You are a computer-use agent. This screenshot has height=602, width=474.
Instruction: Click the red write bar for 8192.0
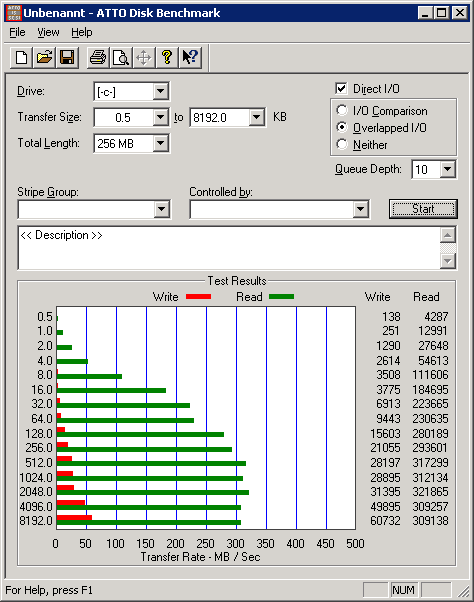(x=74, y=518)
